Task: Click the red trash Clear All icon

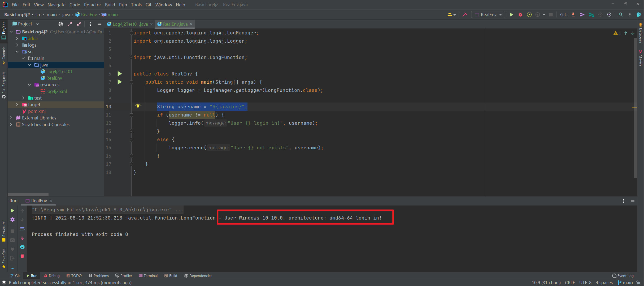Action: (x=22, y=256)
